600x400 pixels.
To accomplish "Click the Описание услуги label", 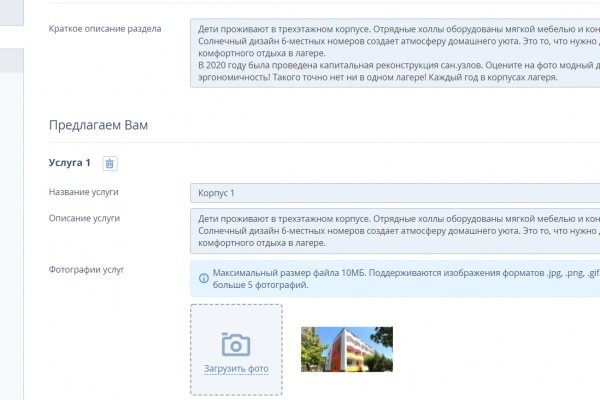I will click(x=84, y=217).
